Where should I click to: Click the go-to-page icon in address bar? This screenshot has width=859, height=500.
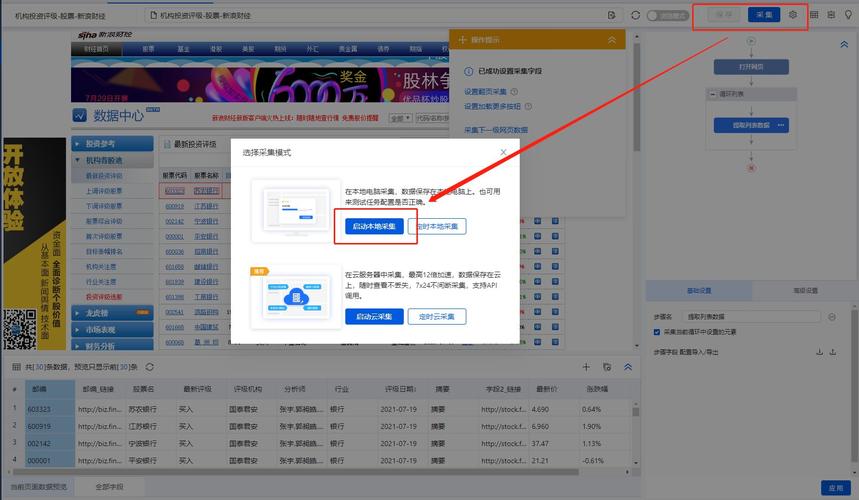612,15
